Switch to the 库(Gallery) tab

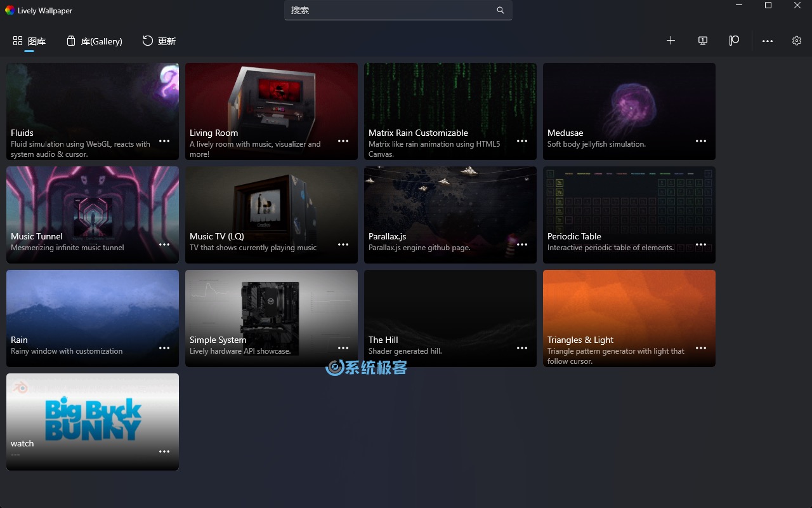[x=95, y=41]
